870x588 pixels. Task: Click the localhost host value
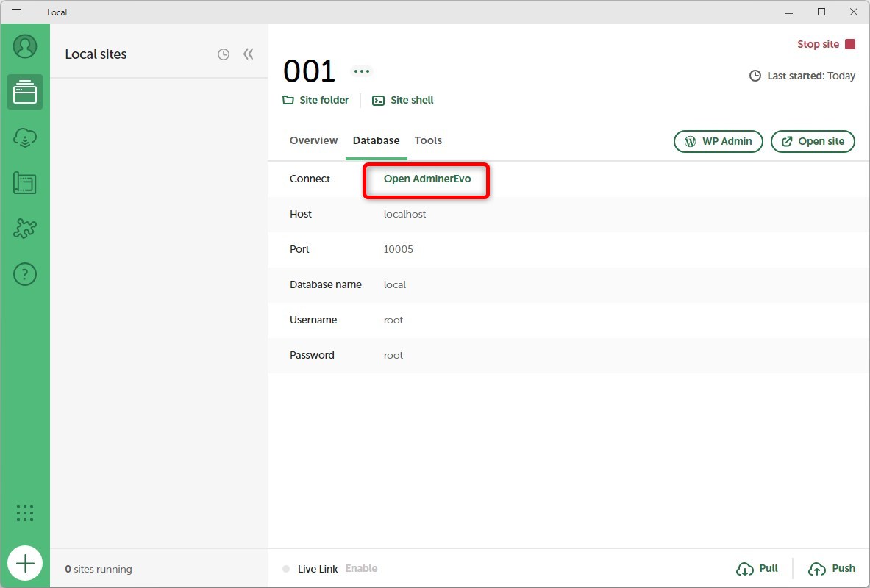click(405, 214)
